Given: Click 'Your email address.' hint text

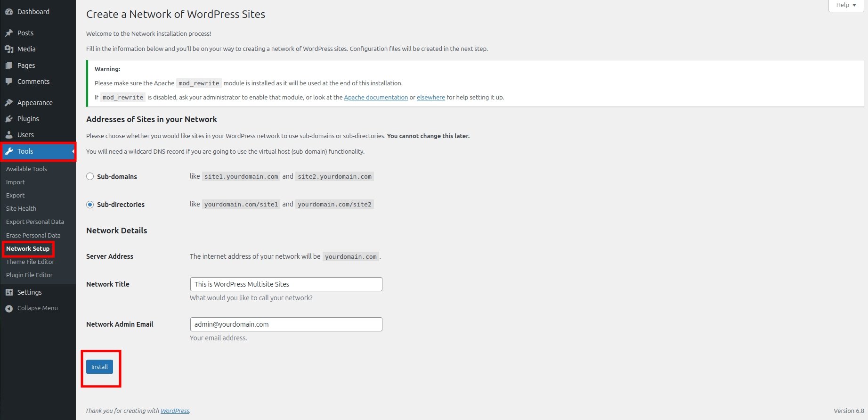Looking at the screenshot, I should 219,338.
